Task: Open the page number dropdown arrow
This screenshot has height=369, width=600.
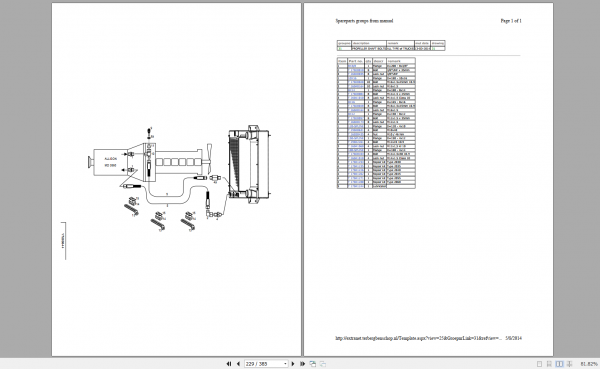Action: pos(285,364)
